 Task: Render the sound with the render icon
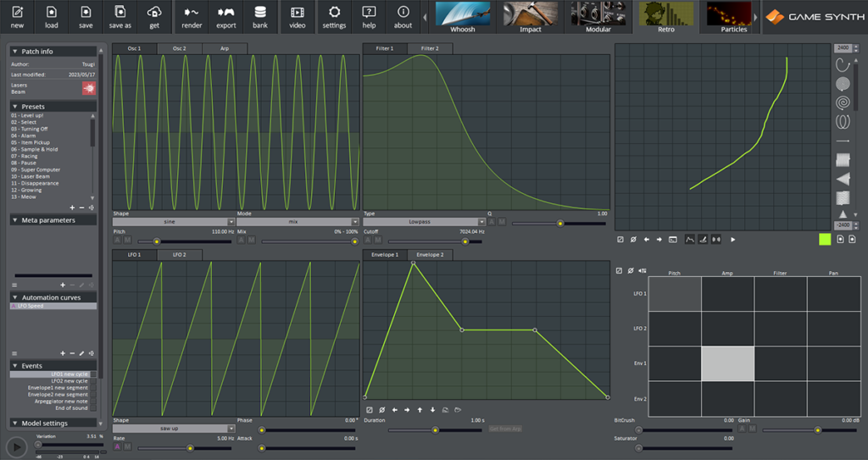point(192,12)
